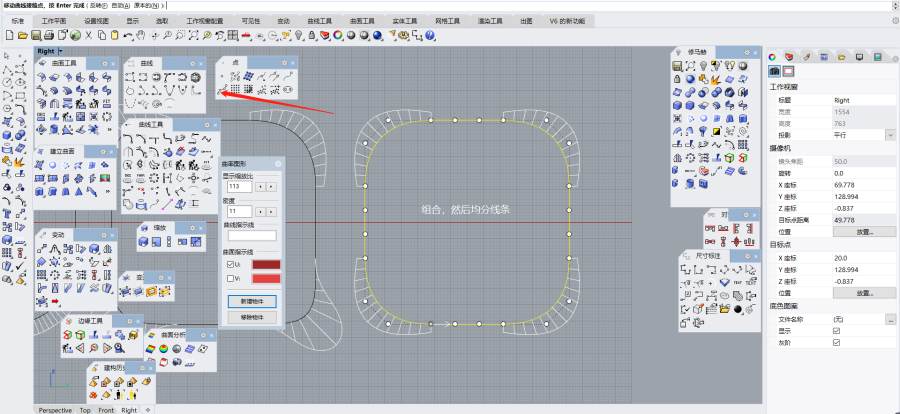This screenshot has width=900, height=414.
Task: Expand the 投影 projection dropdown
Action: pyautogui.click(x=889, y=134)
